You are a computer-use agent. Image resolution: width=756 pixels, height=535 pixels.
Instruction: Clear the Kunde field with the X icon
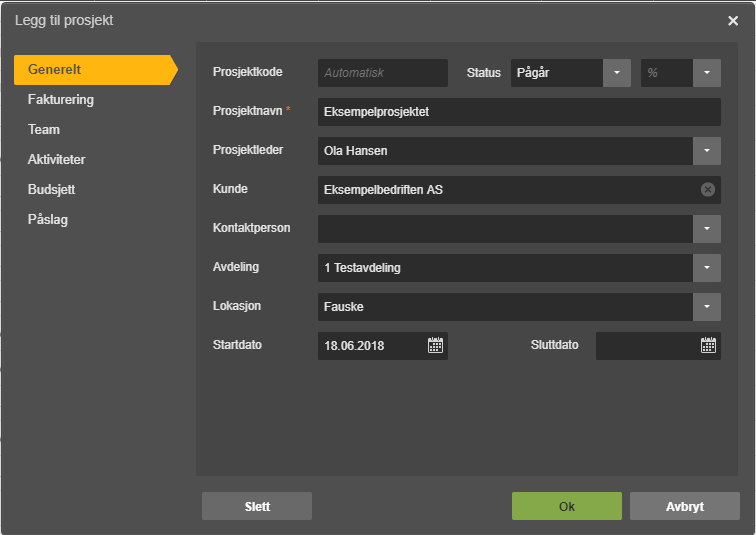click(x=707, y=189)
